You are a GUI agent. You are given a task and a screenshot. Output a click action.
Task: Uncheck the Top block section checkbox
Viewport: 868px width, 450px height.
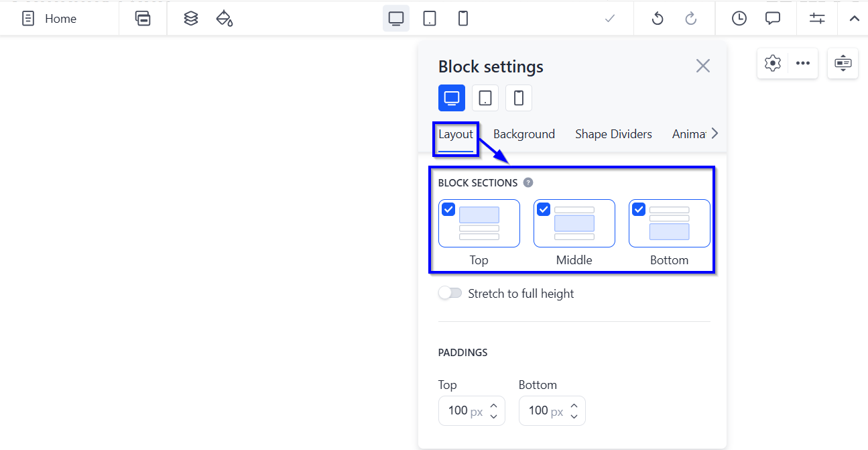(x=448, y=209)
